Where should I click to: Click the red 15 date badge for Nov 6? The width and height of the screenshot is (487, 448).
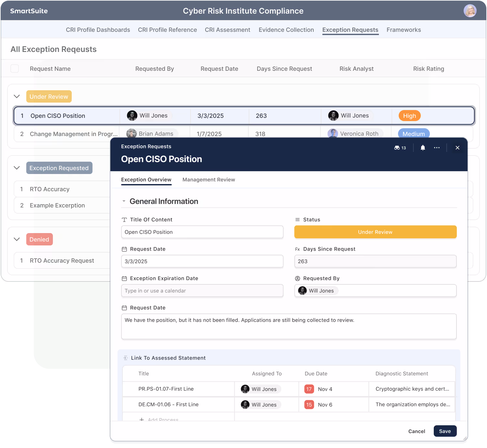[309, 404]
